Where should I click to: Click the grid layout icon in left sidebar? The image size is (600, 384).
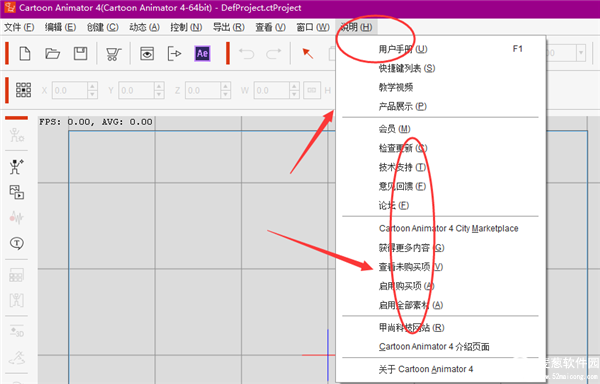coord(16,275)
